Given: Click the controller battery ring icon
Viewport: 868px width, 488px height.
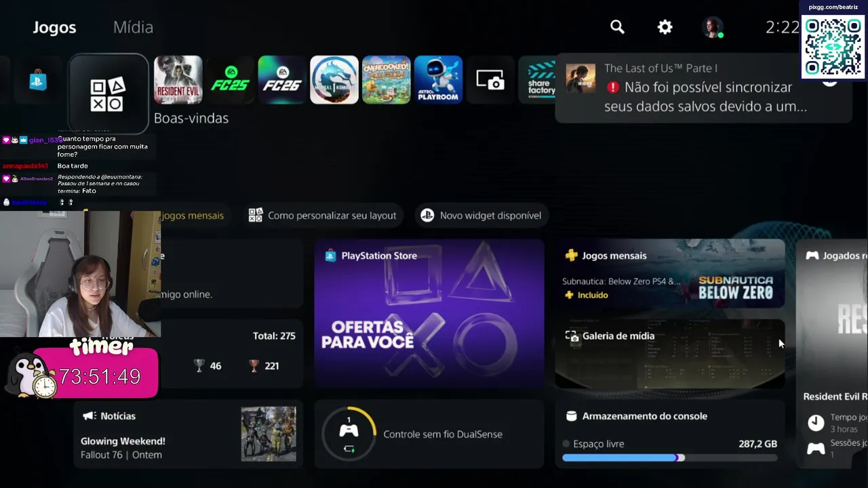Looking at the screenshot, I should click(x=349, y=434).
